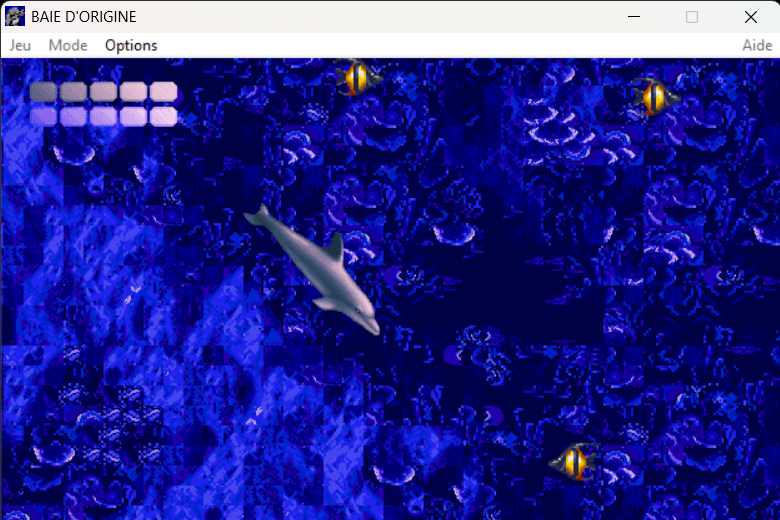This screenshot has height=520, width=780.
Task: Click middle segment of lower meter row
Action: point(103,117)
